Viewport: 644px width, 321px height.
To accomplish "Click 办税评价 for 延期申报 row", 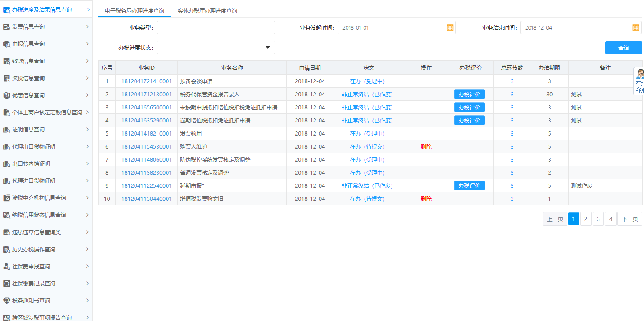I will pos(469,186).
